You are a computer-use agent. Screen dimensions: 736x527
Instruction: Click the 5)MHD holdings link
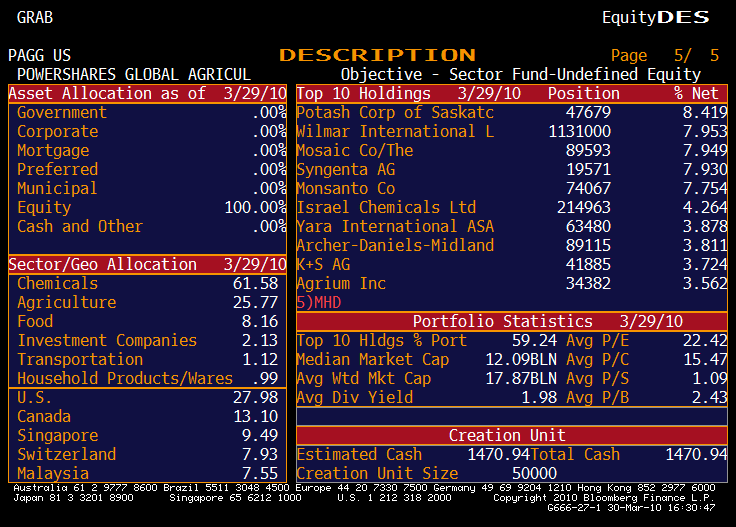pos(312,302)
